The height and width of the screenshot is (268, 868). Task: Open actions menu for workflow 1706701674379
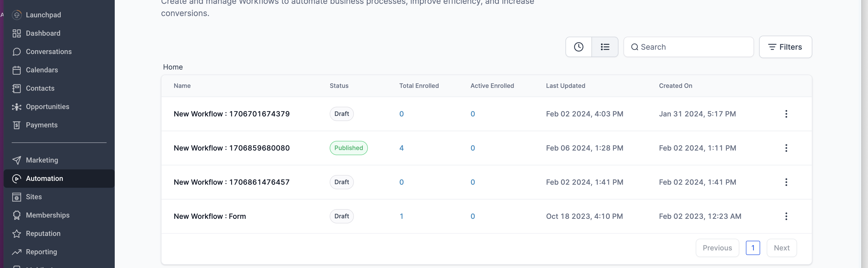(x=786, y=114)
